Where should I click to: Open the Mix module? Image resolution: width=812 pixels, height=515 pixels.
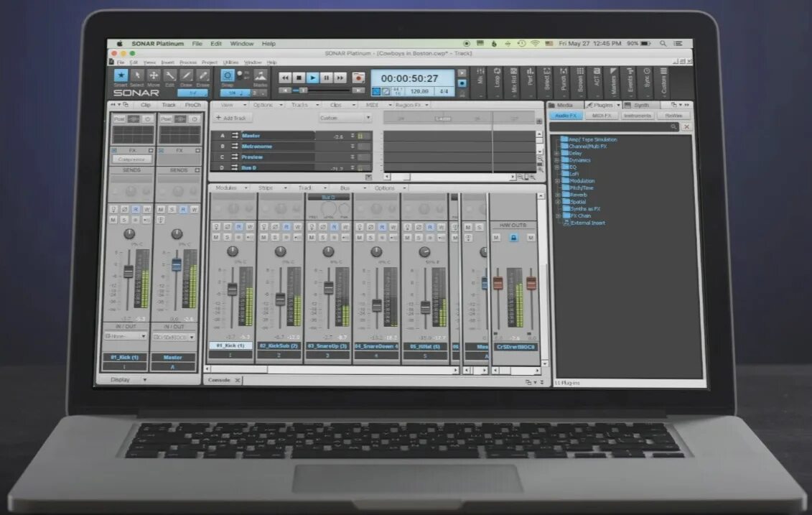480,82
